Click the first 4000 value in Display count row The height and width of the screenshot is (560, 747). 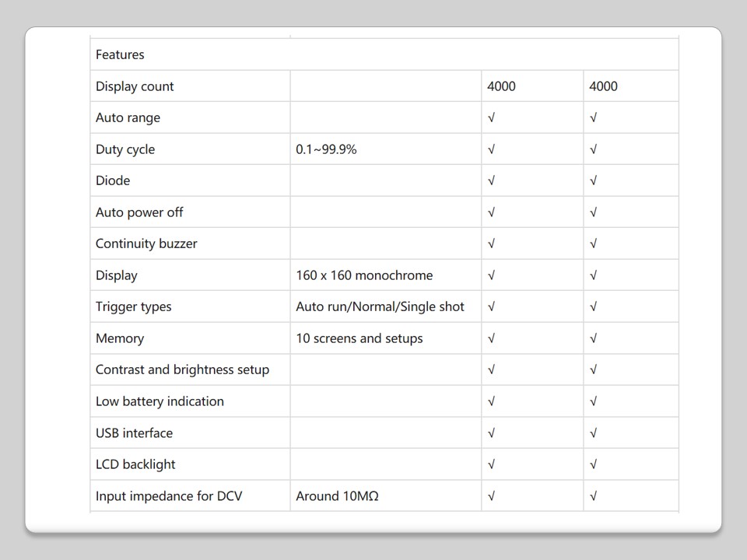click(501, 86)
